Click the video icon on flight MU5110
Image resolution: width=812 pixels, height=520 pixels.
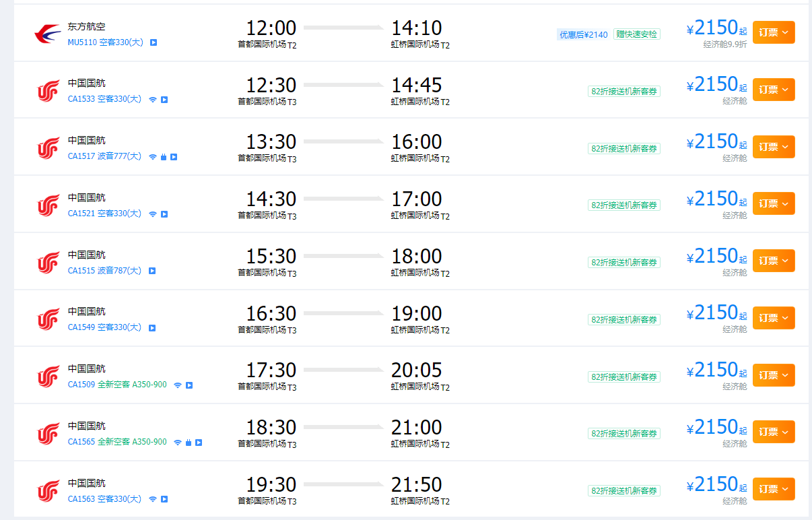coord(154,42)
